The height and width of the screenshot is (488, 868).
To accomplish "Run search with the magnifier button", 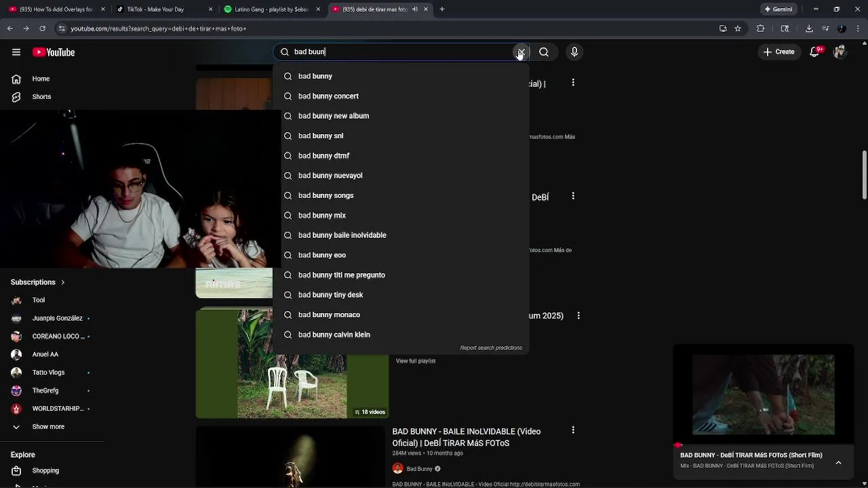I will click(544, 52).
